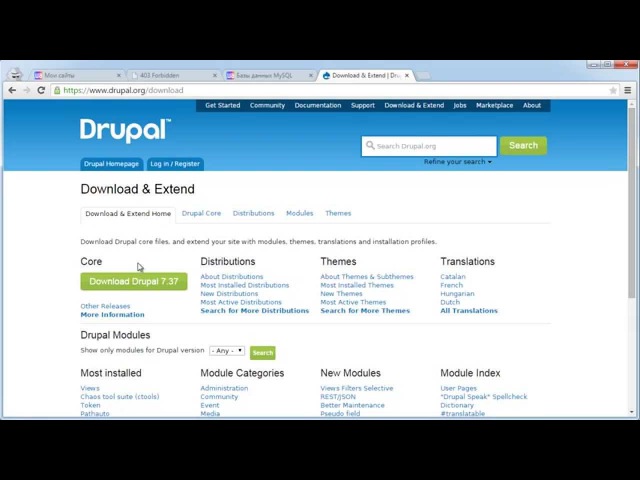Open a new tab with the blank tab button
640x480 pixels.
tap(423, 76)
